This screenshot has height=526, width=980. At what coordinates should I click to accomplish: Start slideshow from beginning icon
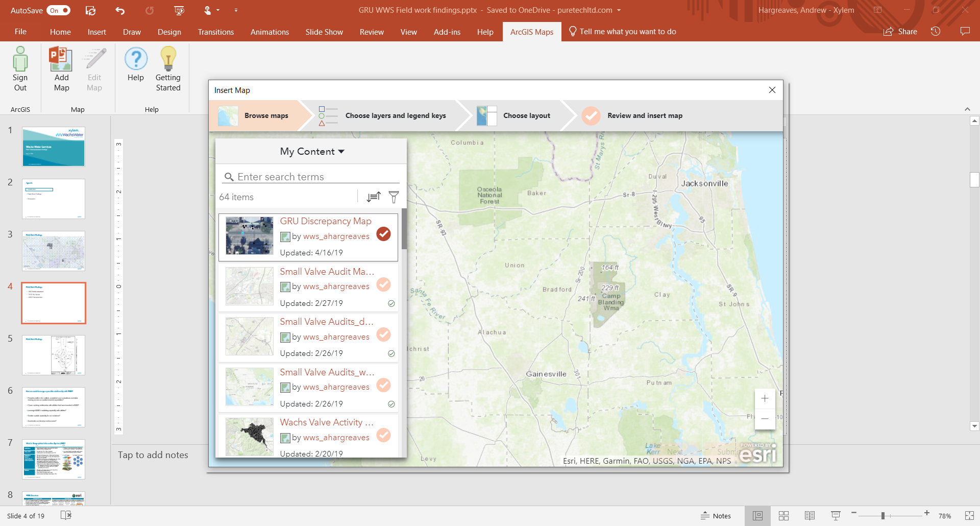(179, 10)
